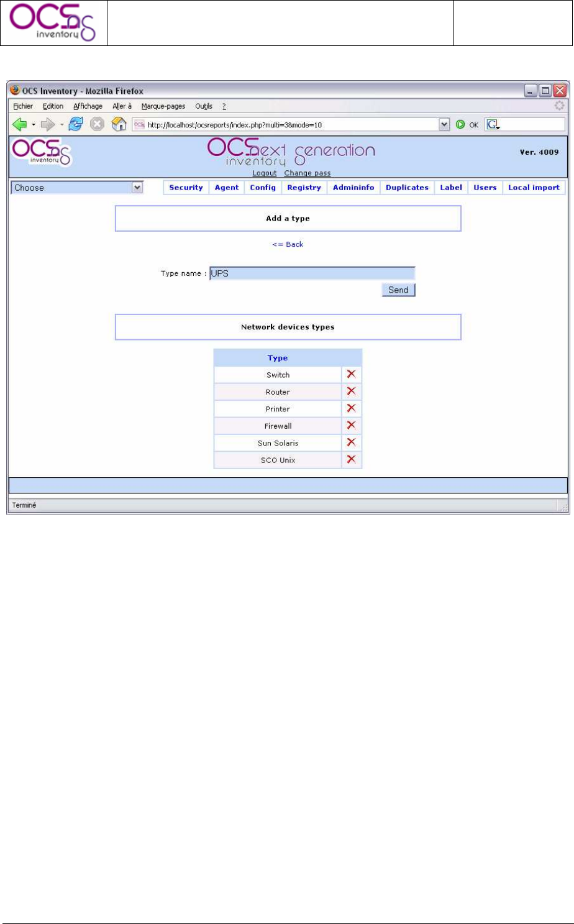Click the green OK go button
The height and width of the screenshot is (924, 574).
coord(461,125)
